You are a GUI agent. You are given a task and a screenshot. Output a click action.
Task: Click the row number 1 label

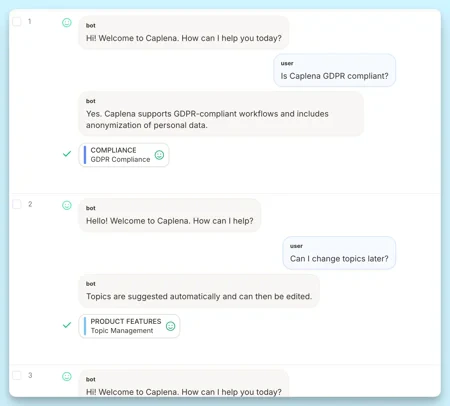click(30, 22)
